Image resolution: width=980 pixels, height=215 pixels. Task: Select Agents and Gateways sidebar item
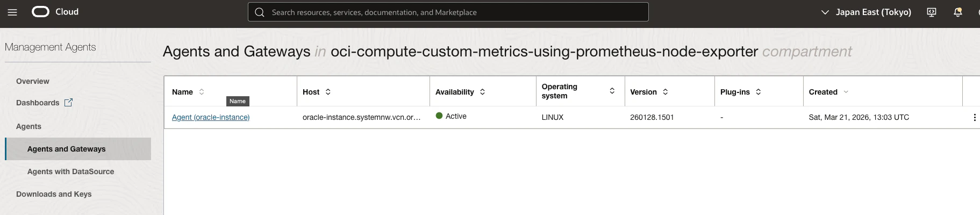click(78, 149)
